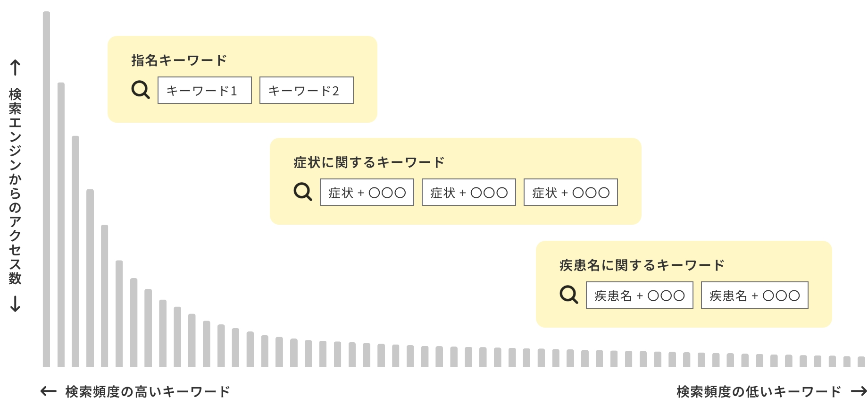Screen dimensions: 868x406
Task: Click the middle 症状 + ○○○ box
Action: [469, 192]
